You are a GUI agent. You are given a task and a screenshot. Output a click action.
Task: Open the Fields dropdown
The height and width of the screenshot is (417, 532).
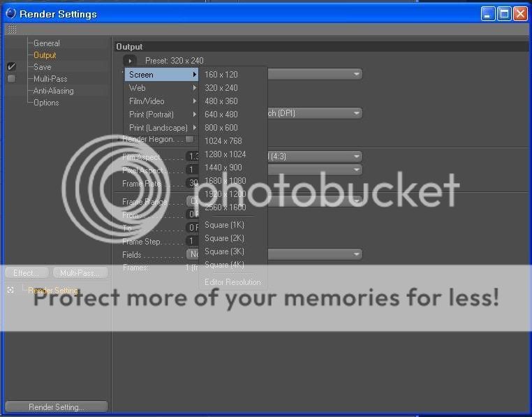[315, 254]
